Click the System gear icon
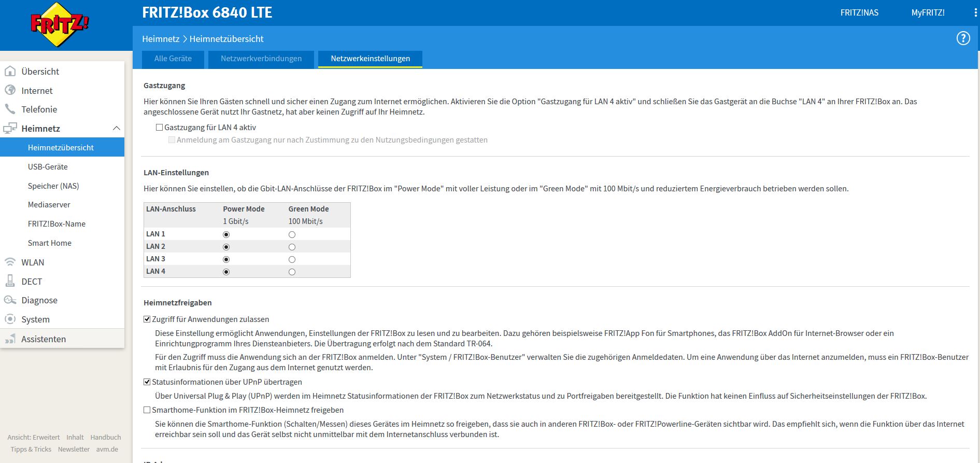Screen dimensions: 980x463 [x=10, y=319]
